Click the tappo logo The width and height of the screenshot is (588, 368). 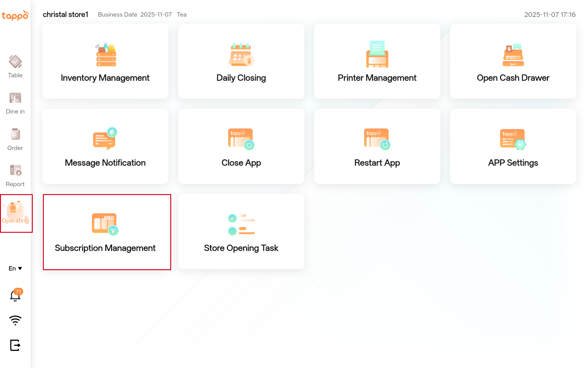(15, 15)
